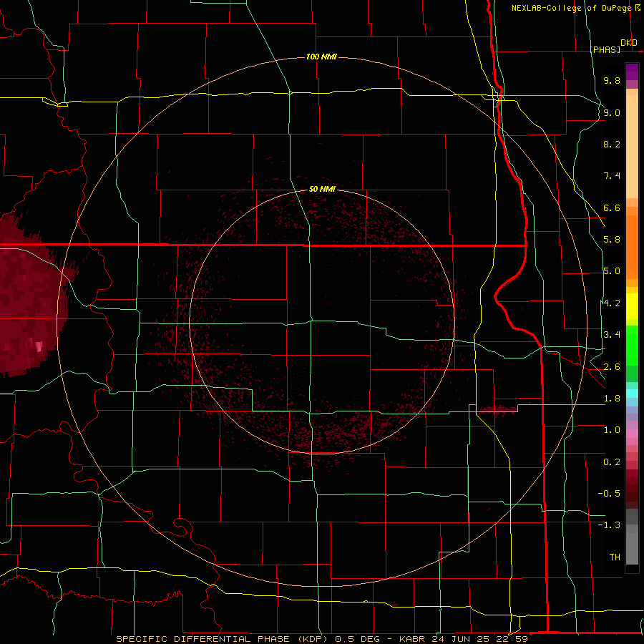644x644 pixels.
Task: Click the TH threshold label
Action: (x=615, y=557)
